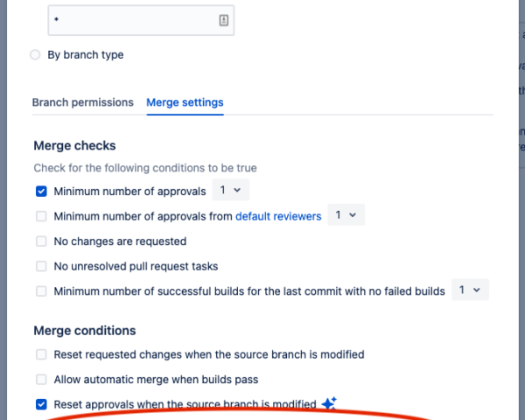Viewport: 525px width, 420px height.
Task: Click the autofill icon inside the branch pattern field
Action: (224, 21)
